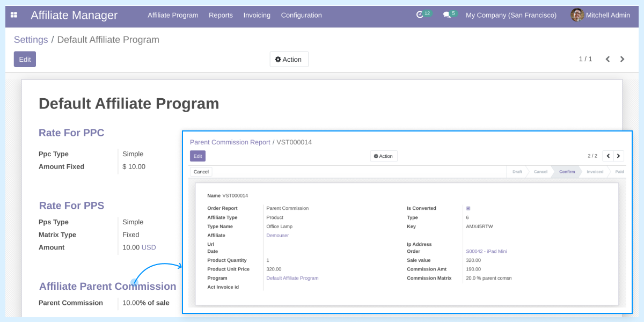Click the Cancel button in the popup

click(x=201, y=172)
